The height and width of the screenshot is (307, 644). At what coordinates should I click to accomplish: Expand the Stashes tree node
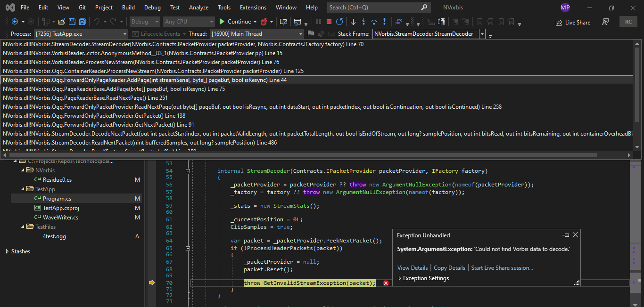tap(7, 251)
